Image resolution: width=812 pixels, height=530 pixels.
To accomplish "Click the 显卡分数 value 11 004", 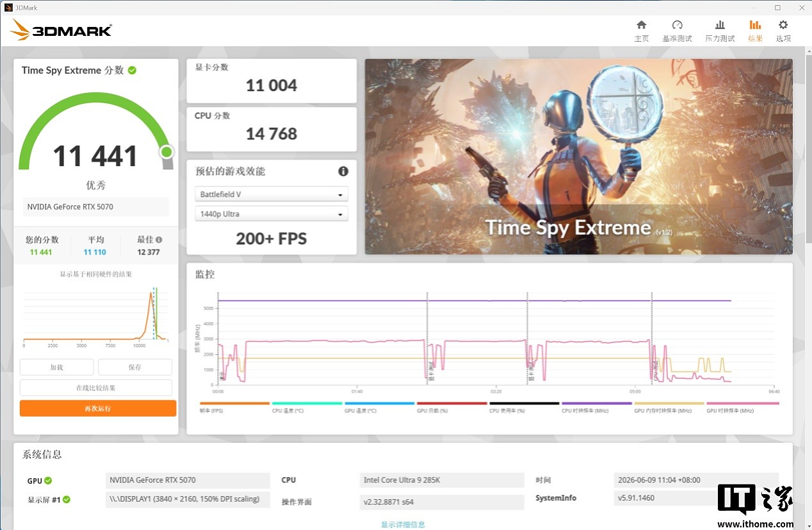I will (272, 86).
